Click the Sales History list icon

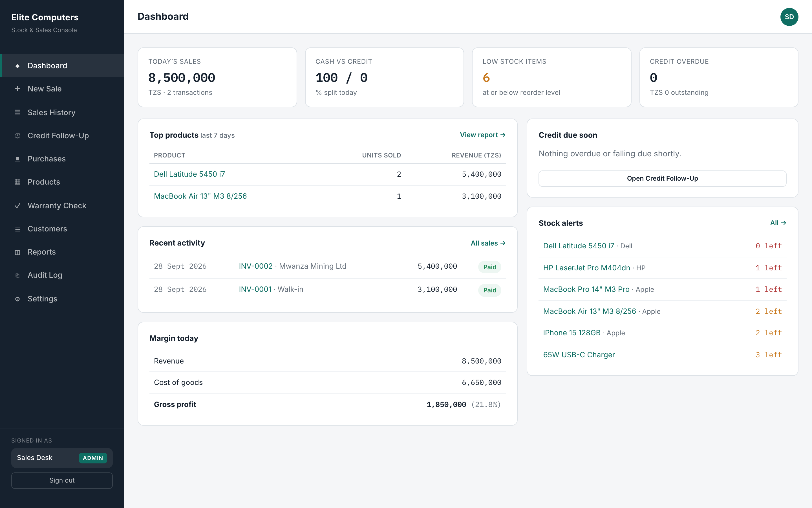[17, 113]
